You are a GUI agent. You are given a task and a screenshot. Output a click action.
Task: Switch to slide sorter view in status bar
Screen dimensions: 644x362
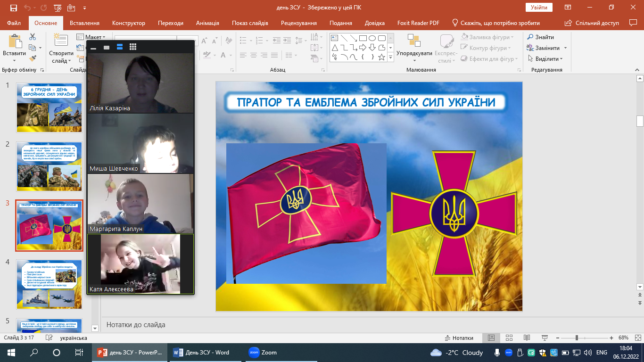[509, 338]
